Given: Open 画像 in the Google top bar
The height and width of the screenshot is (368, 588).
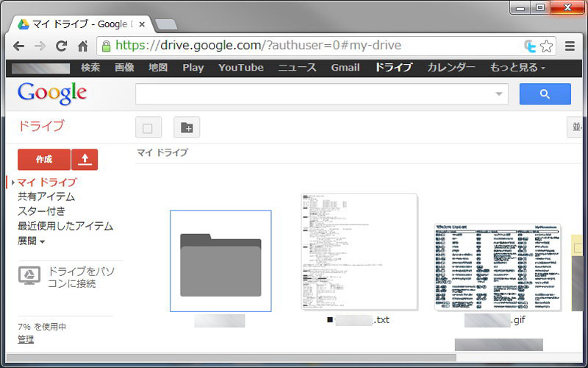Looking at the screenshot, I should pos(124,68).
